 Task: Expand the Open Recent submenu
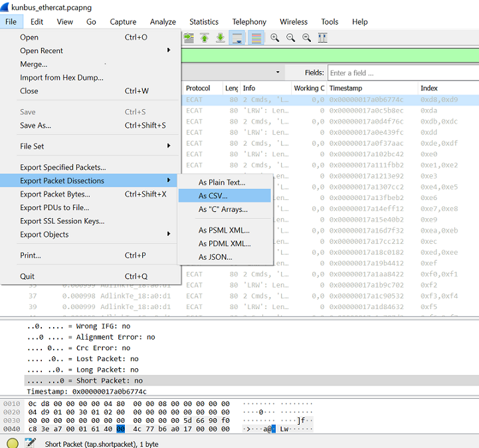(168, 50)
